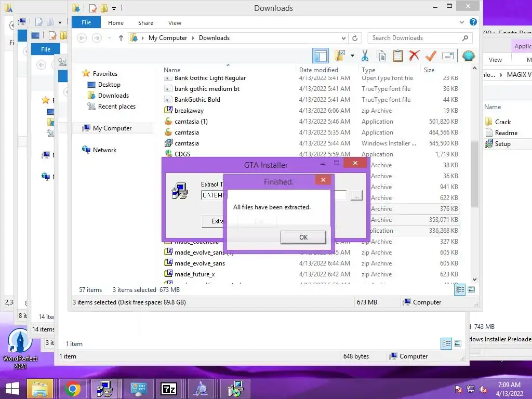
Task: Click the folder options toolbar icon
Action: (x=340, y=56)
